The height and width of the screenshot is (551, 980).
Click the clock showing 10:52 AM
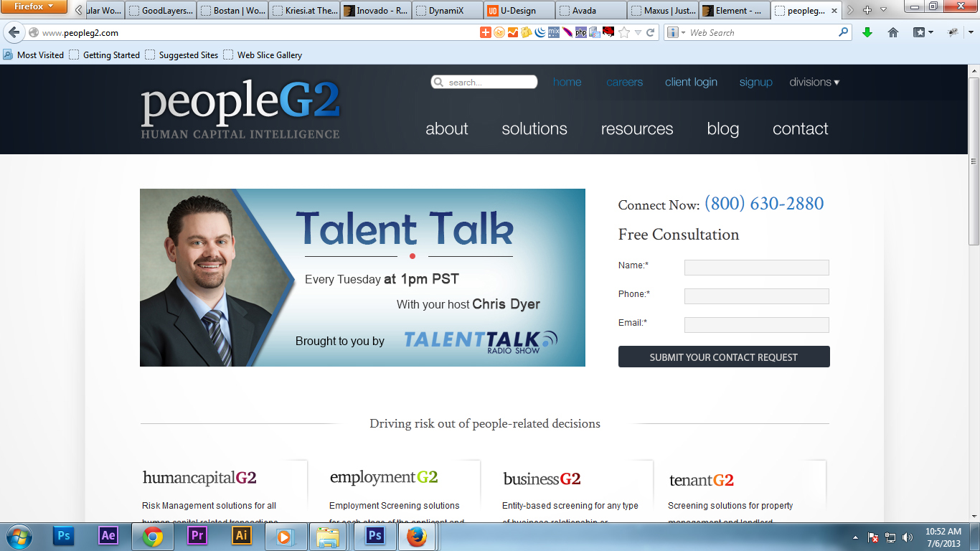tap(943, 532)
